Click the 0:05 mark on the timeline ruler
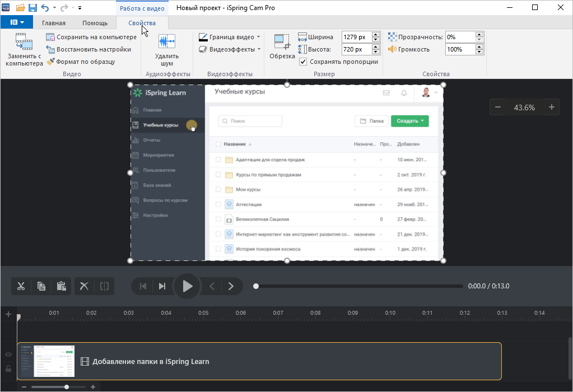This screenshot has height=392, width=573. 203,312
